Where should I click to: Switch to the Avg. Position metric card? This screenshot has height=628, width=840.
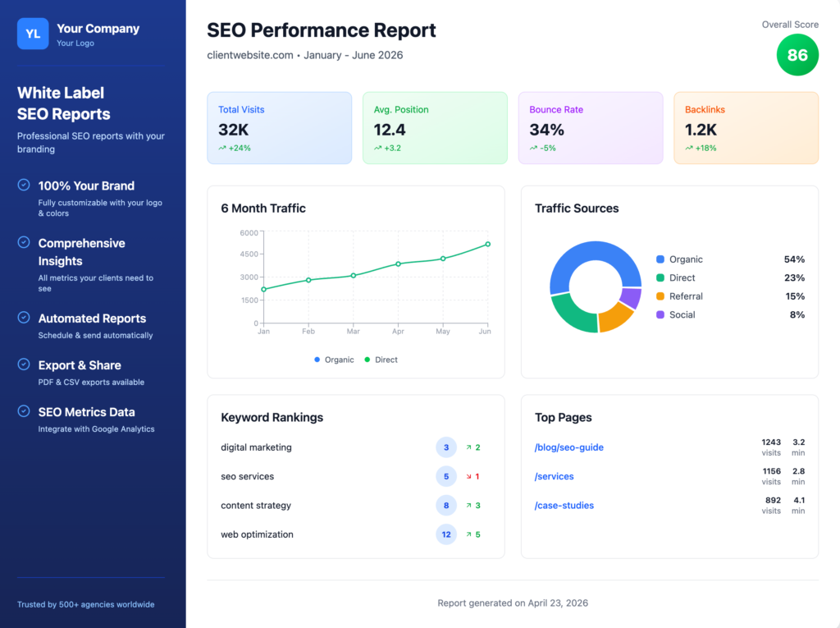435,127
